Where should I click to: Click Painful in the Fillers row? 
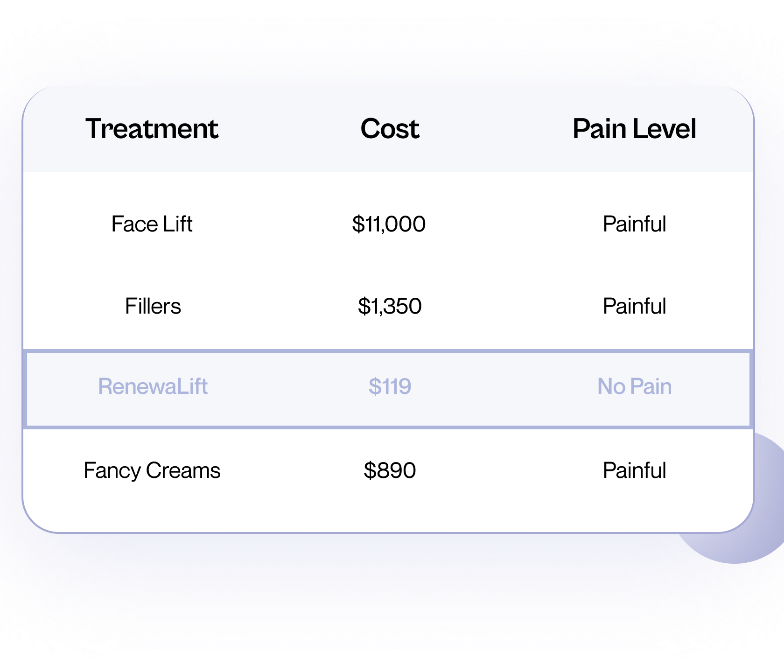634,306
